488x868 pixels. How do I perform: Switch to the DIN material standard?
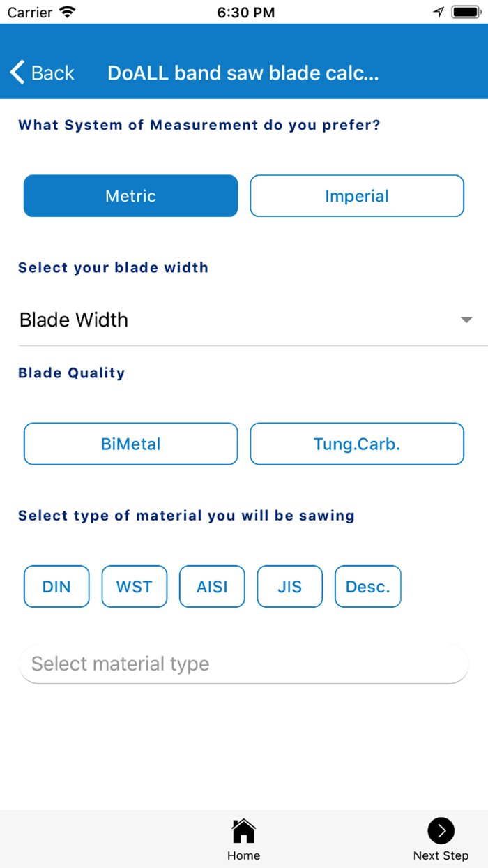coord(56,586)
